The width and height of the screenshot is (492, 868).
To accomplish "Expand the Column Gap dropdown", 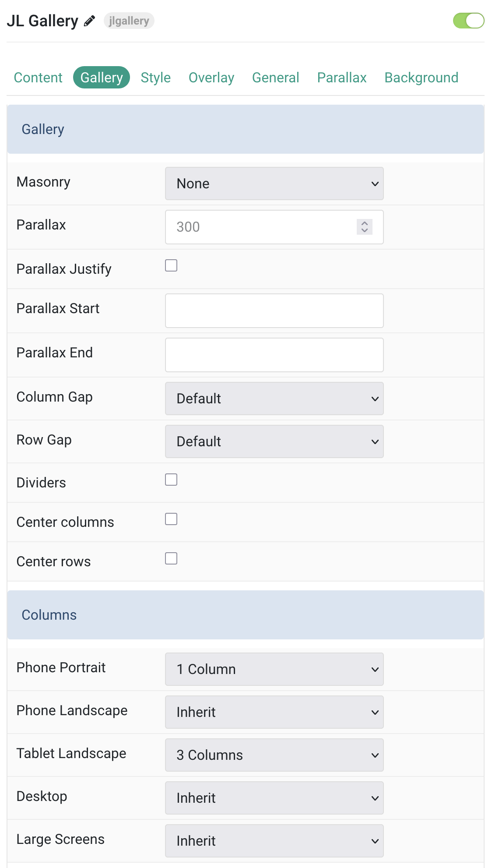I will pos(274,399).
